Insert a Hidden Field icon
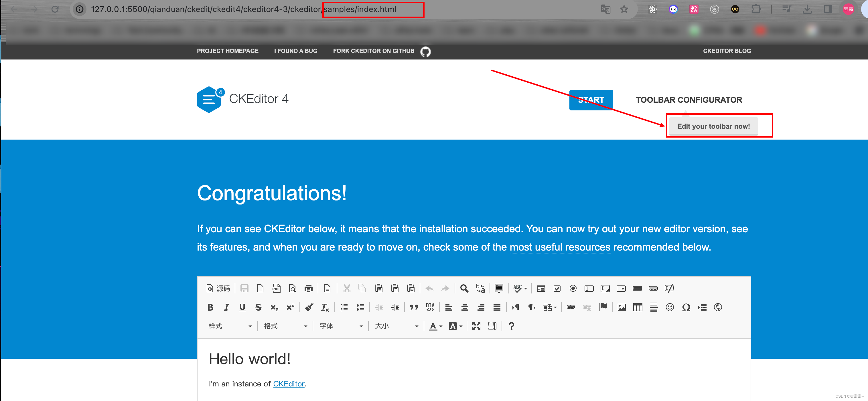 click(x=669, y=289)
